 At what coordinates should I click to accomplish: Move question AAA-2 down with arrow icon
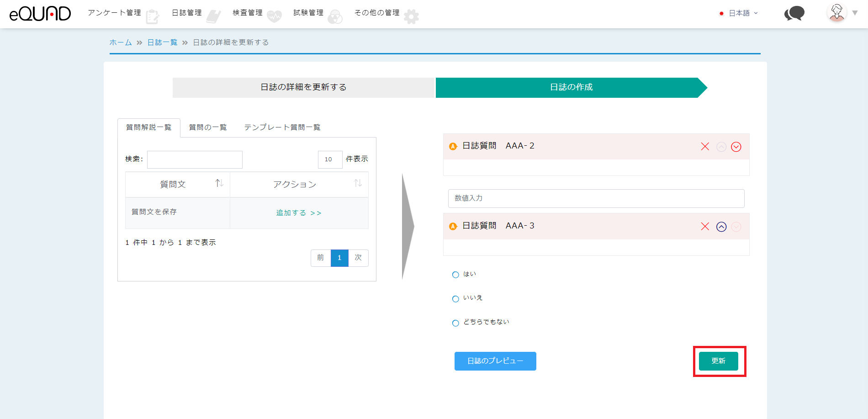[736, 147]
